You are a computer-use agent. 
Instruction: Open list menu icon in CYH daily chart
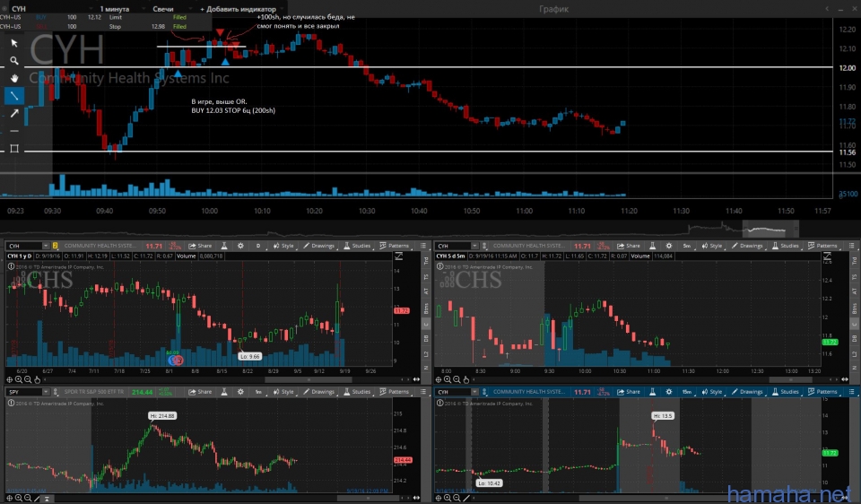pyautogui.click(x=423, y=246)
